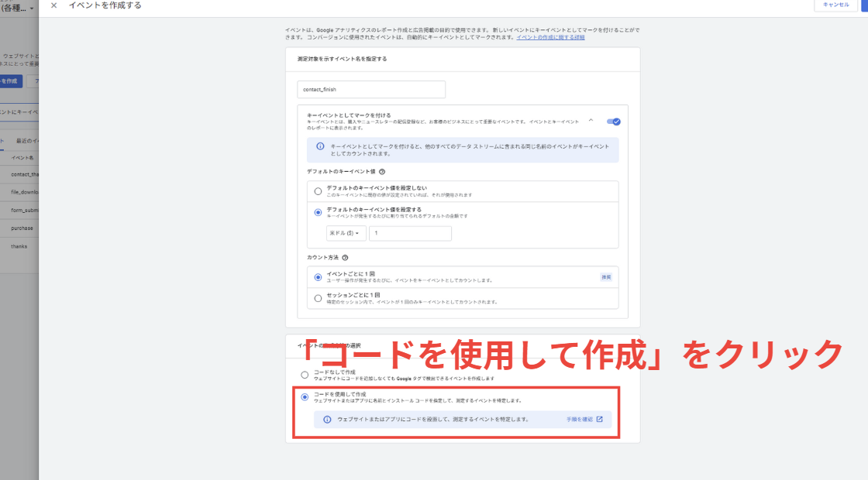Click the blue を作成 button in background page
This screenshot has width=868, height=480.
point(11,81)
